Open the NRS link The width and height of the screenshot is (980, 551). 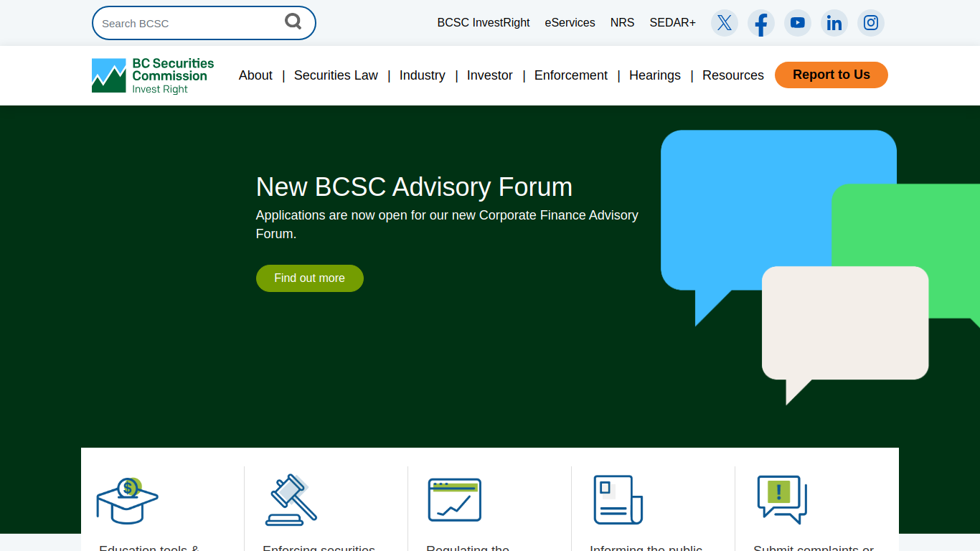coord(622,23)
